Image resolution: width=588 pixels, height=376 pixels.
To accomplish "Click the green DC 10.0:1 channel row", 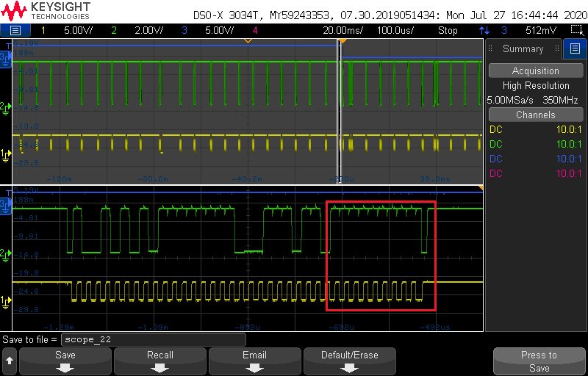I will (536, 144).
